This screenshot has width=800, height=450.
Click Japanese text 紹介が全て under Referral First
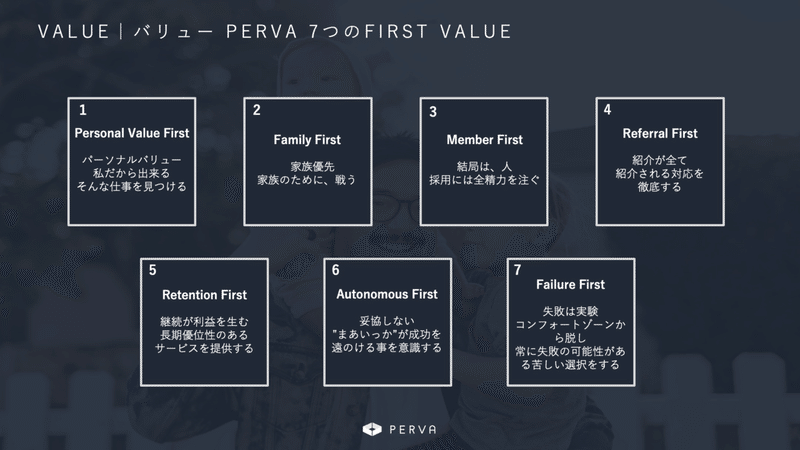coord(659,160)
